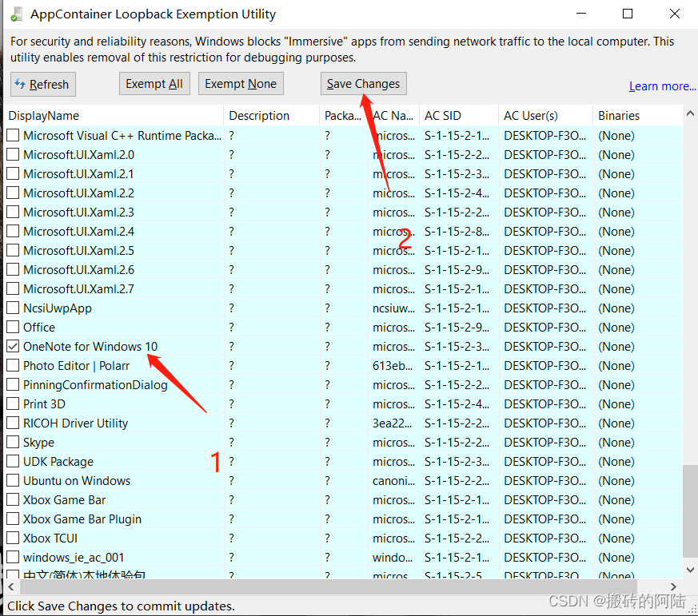The width and height of the screenshot is (698, 616).
Task: Click the Refresh button
Action: [43, 84]
